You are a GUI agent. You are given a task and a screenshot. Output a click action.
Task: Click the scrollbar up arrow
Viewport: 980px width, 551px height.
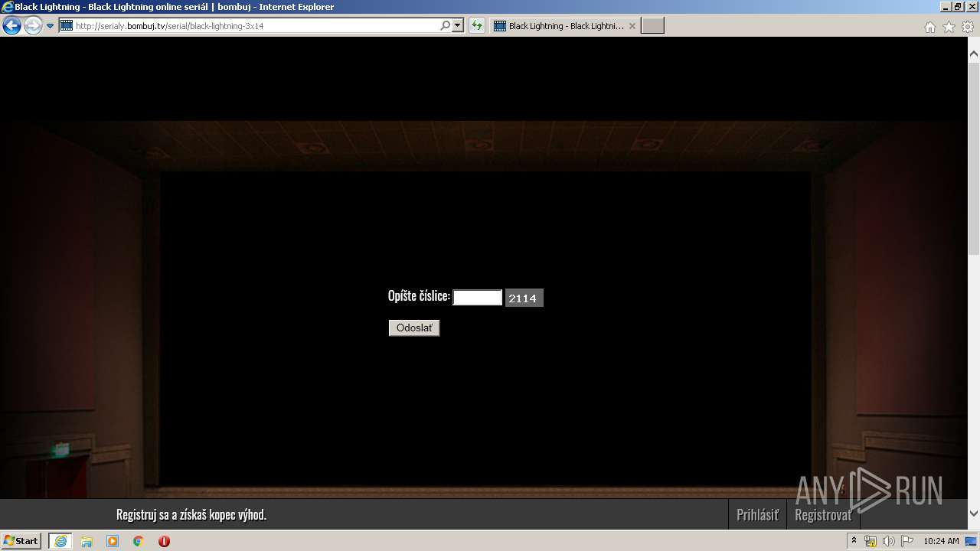pyautogui.click(x=974, y=54)
